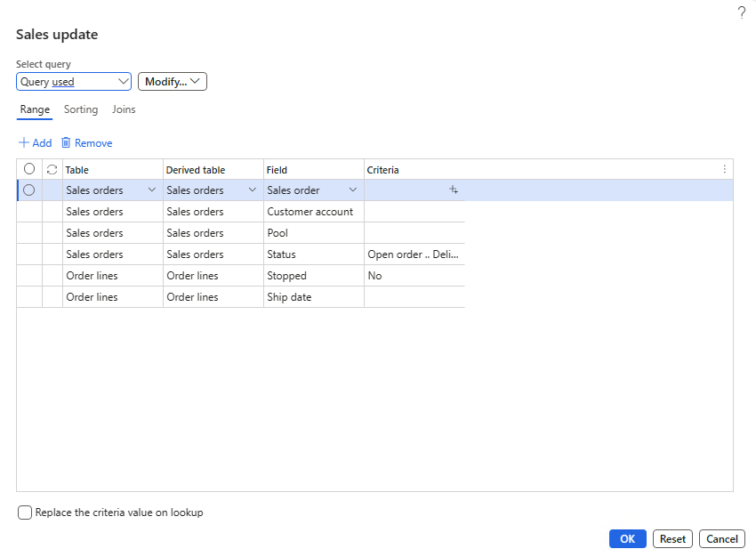The image size is (756, 557).
Task: Click Order lines table cell in Ship date row
Action: (x=113, y=296)
